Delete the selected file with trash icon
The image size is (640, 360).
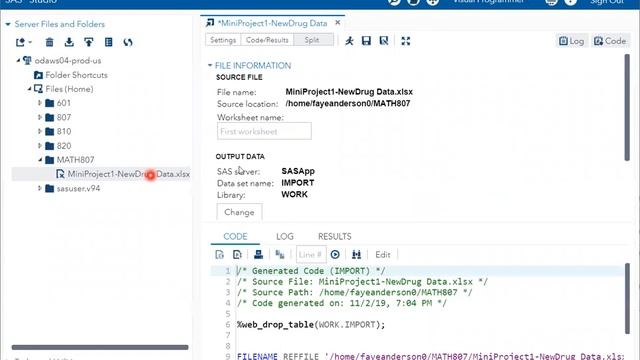tap(49, 42)
